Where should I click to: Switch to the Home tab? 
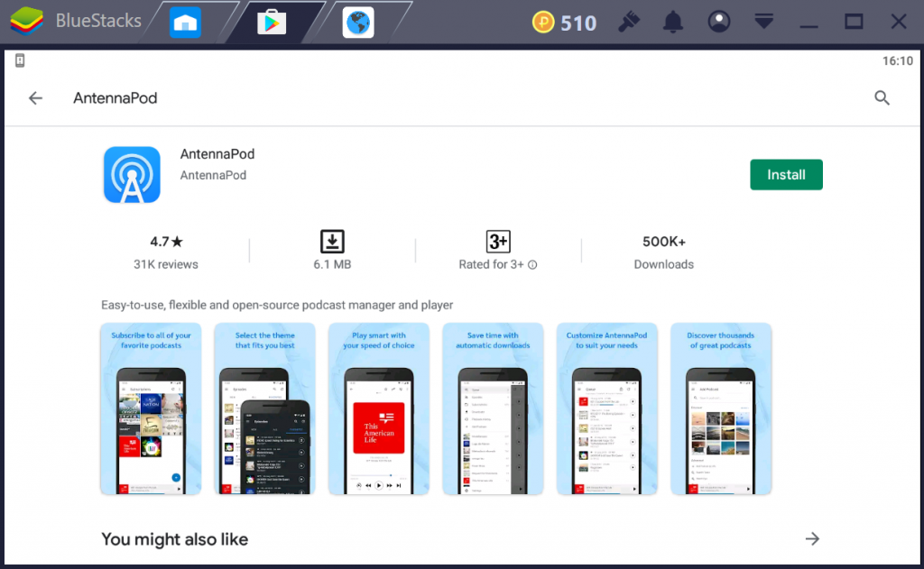pos(185,23)
